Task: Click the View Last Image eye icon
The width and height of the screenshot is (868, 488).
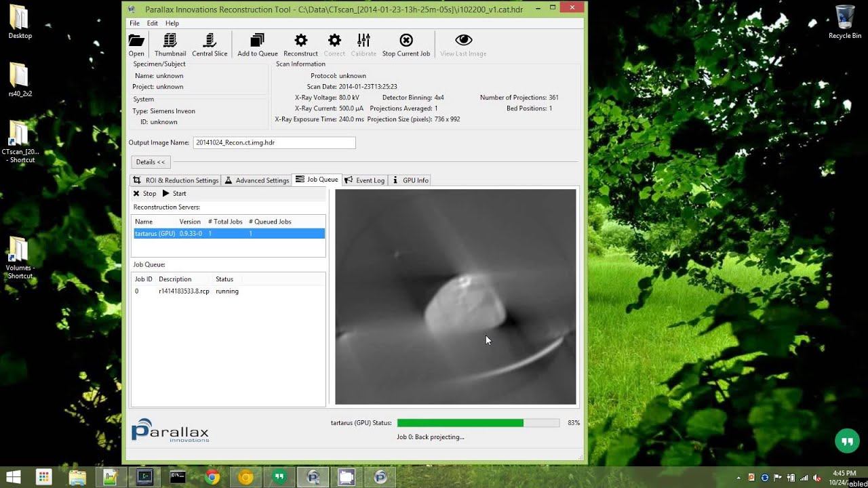Action: coord(463,45)
